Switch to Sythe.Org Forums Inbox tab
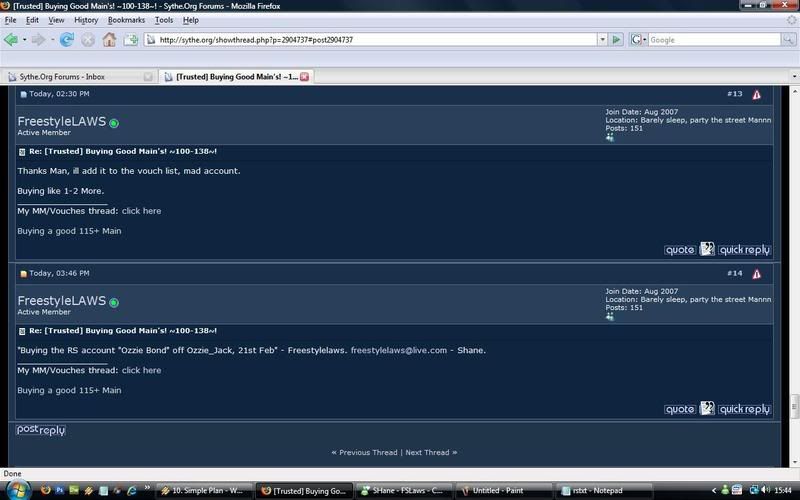The width and height of the screenshot is (800, 500). coord(79,77)
